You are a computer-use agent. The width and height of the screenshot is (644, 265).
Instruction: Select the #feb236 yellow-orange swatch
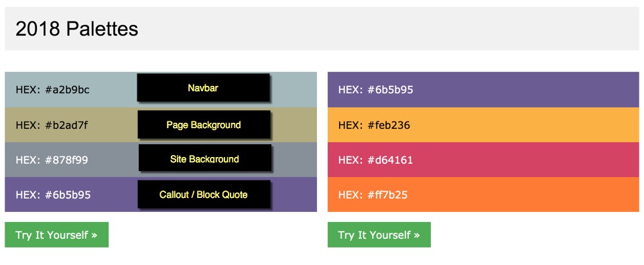(483, 125)
